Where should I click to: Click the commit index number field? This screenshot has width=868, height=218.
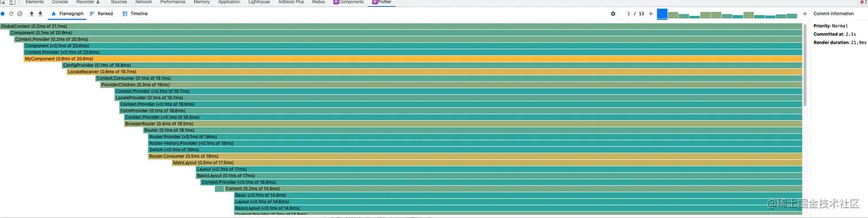tap(629, 14)
